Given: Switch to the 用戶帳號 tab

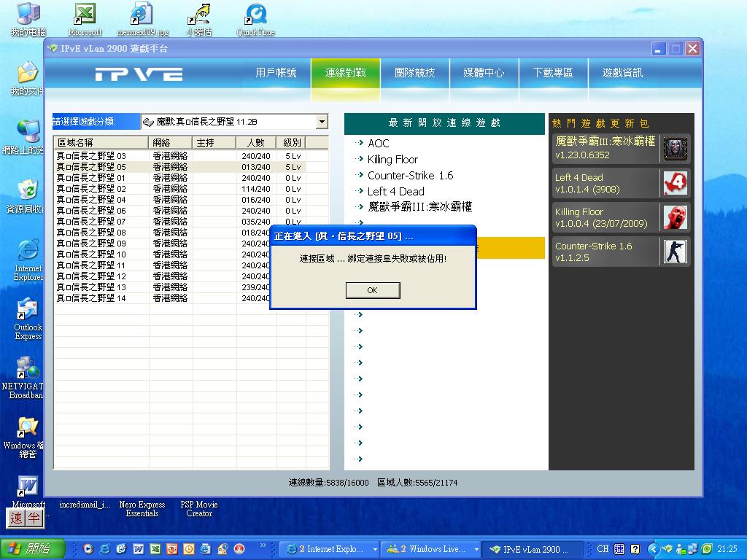Looking at the screenshot, I should [x=276, y=73].
